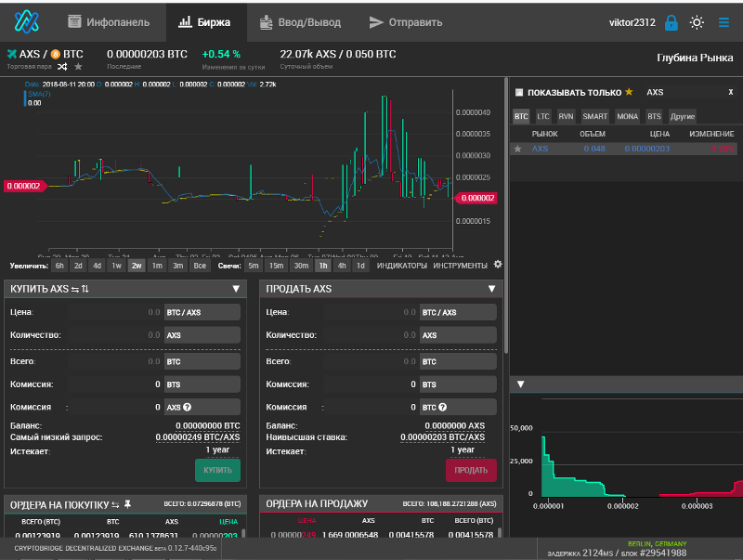The height and width of the screenshot is (560, 743).
Task: Select the LTC market tab
Action: [543, 116]
